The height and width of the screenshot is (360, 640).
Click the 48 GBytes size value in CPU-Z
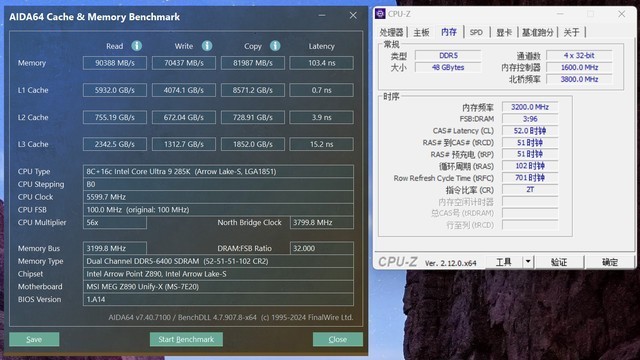(x=448, y=67)
